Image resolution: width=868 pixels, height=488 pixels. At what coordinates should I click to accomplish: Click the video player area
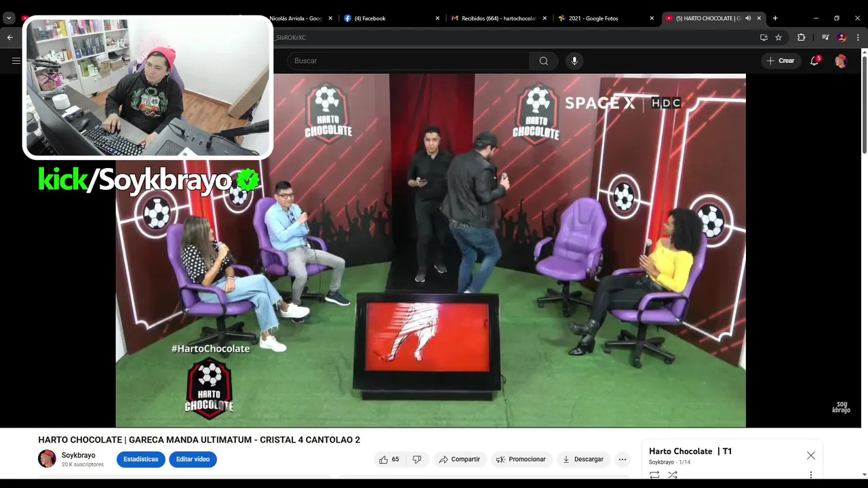pyautogui.click(x=431, y=251)
